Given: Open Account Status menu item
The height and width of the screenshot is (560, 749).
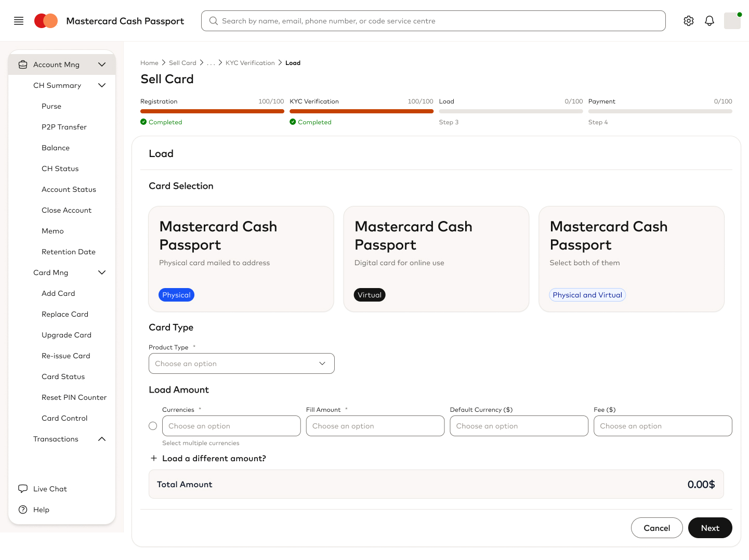Looking at the screenshot, I should click(x=69, y=189).
